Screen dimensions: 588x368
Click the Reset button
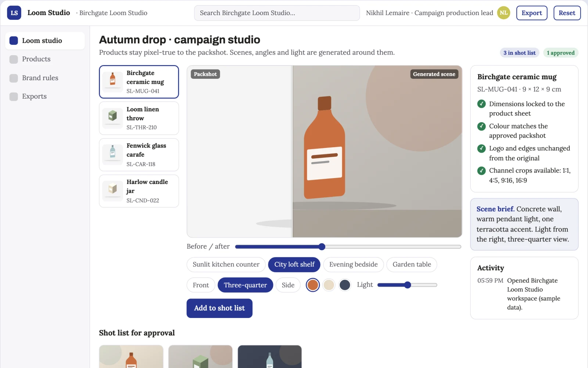click(567, 13)
